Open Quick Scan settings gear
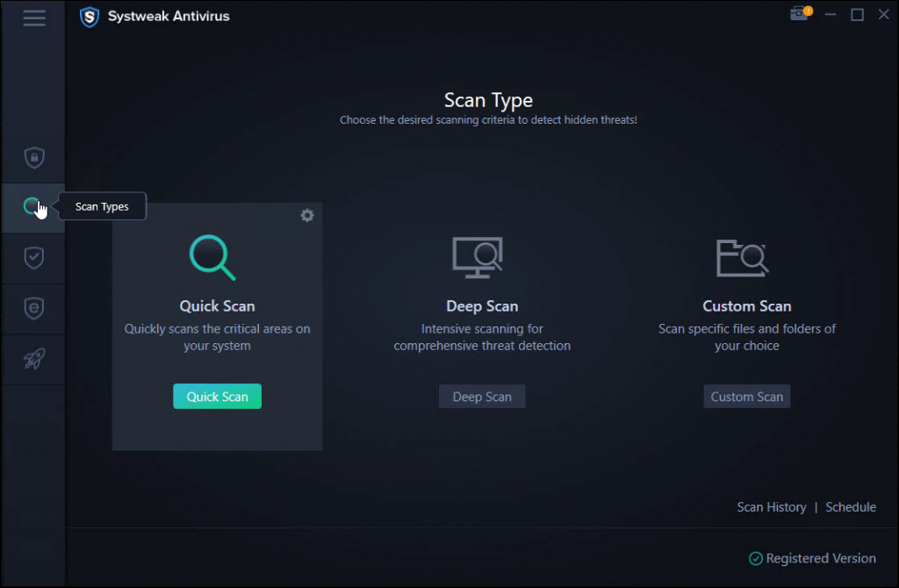 [x=307, y=215]
